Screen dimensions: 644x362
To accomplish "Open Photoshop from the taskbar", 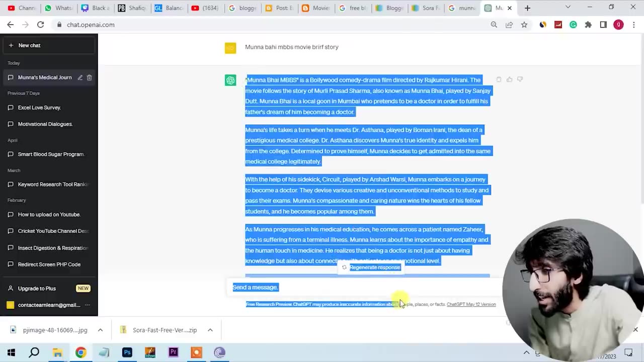I will (127, 352).
